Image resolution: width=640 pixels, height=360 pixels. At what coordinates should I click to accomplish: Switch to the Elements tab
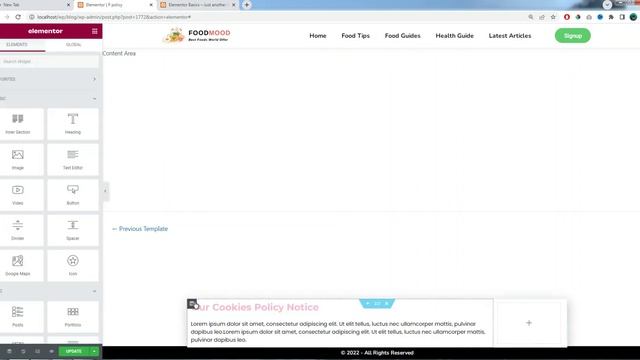17,44
